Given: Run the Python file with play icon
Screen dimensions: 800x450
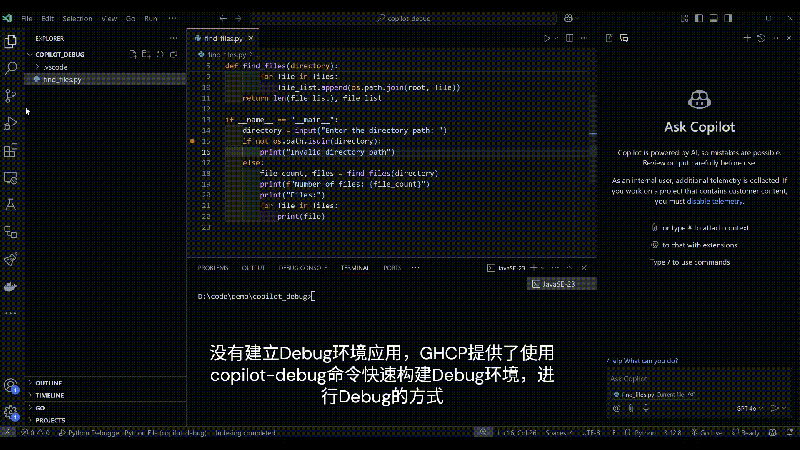Looking at the screenshot, I should point(546,38).
